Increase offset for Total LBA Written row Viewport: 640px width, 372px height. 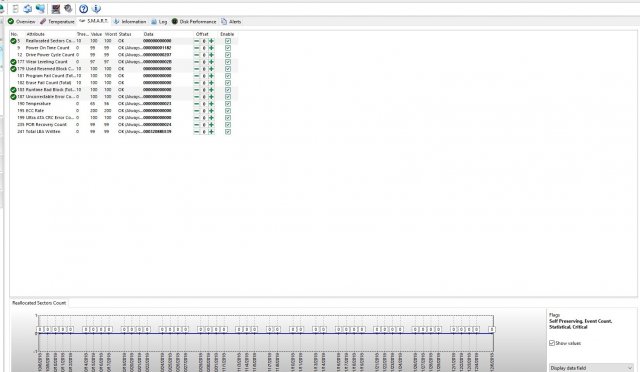[211, 131]
